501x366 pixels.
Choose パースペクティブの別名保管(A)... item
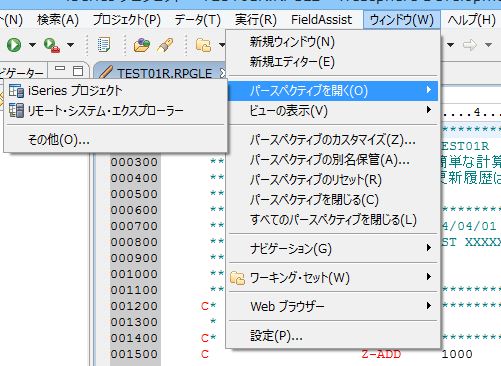click(x=333, y=160)
